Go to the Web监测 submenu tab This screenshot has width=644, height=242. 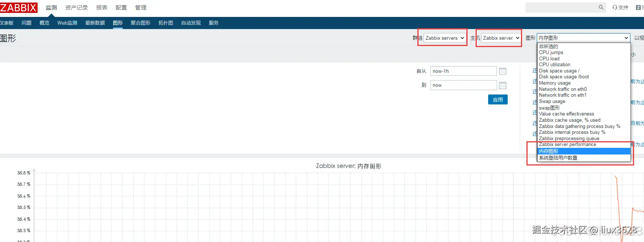coord(67,23)
